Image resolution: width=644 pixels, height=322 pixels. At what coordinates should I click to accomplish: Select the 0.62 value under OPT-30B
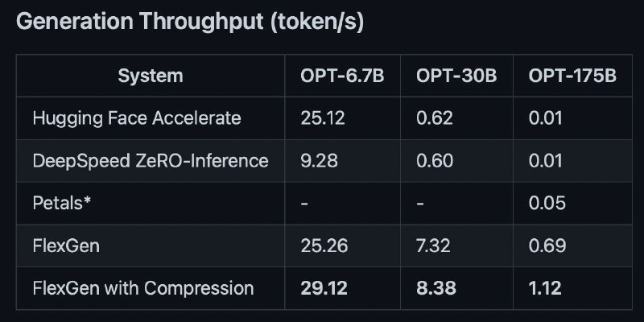point(435,118)
